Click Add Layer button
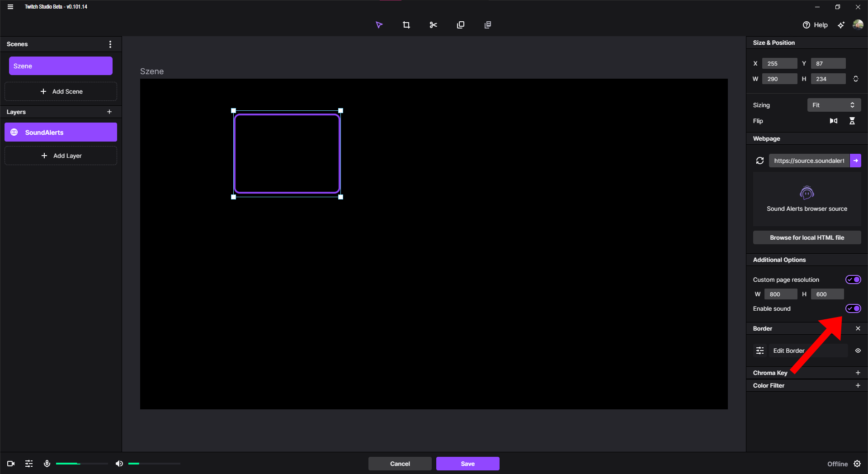The image size is (868, 474). tap(61, 156)
